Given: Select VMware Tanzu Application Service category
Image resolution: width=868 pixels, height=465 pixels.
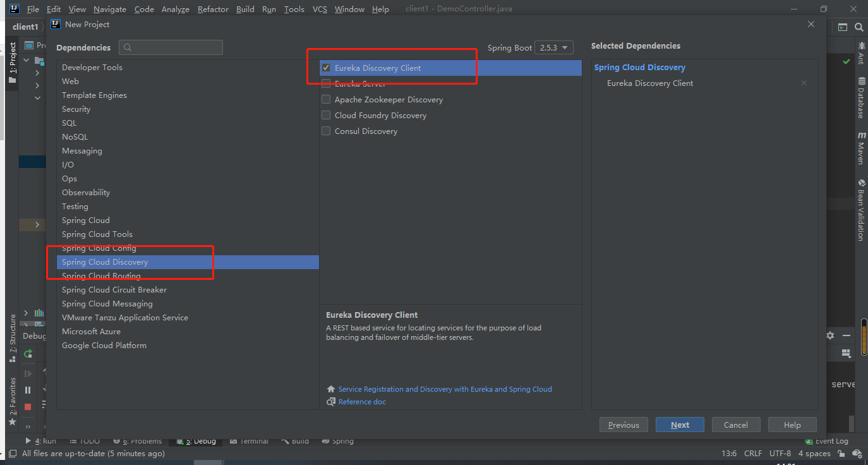Looking at the screenshot, I should click(x=188, y=318).
